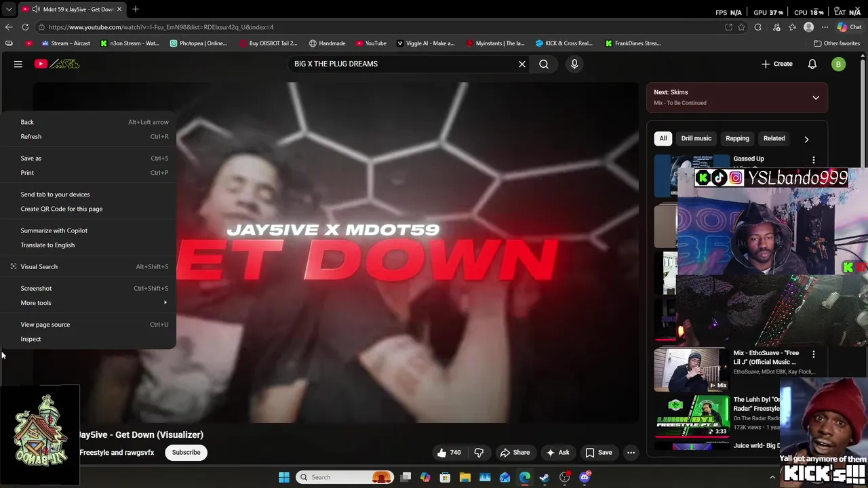The image size is (868, 488).
Task: Choose Print in the context menu
Action: tap(88, 173)
